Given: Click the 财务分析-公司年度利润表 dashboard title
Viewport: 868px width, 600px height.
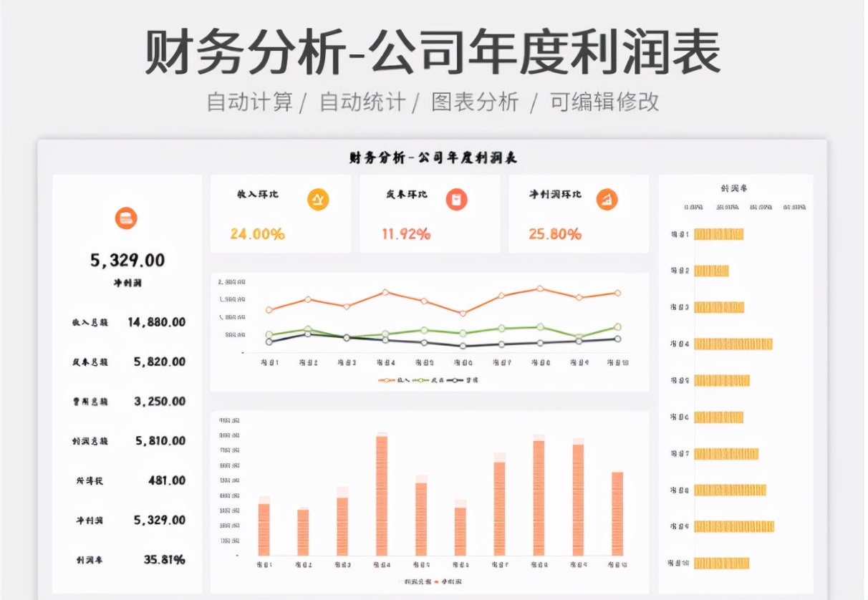Looking at the screenshot, I should (433, 156).
